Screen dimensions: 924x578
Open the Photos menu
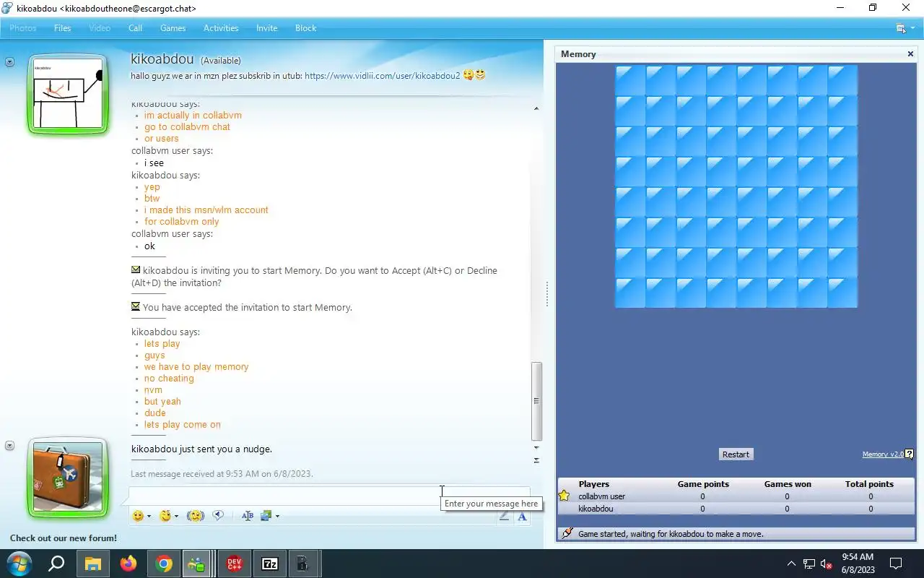[23, 28]
